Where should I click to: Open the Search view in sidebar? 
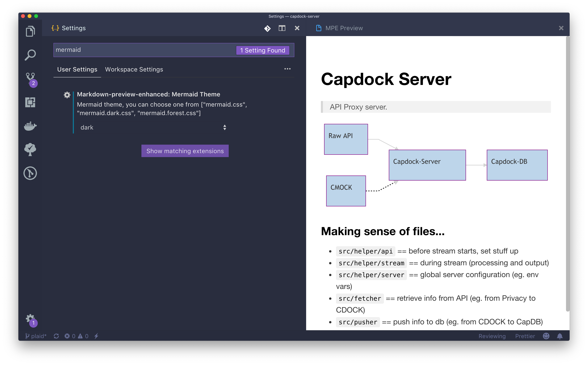click(x=30, y=55)
